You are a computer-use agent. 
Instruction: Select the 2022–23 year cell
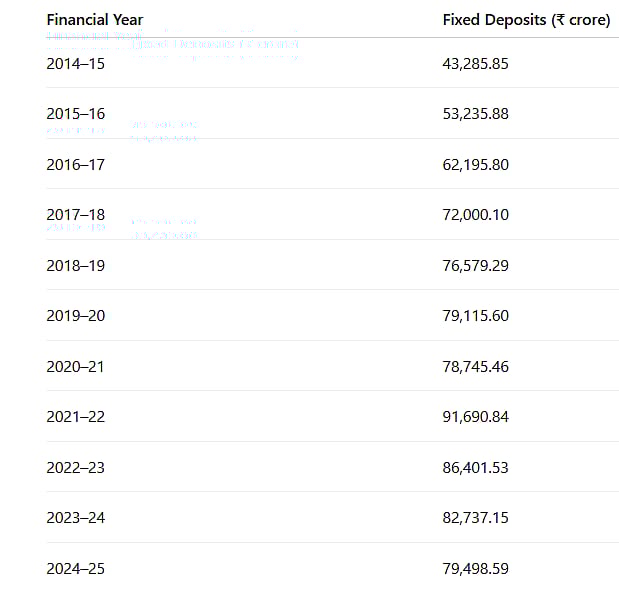[75, 467]
